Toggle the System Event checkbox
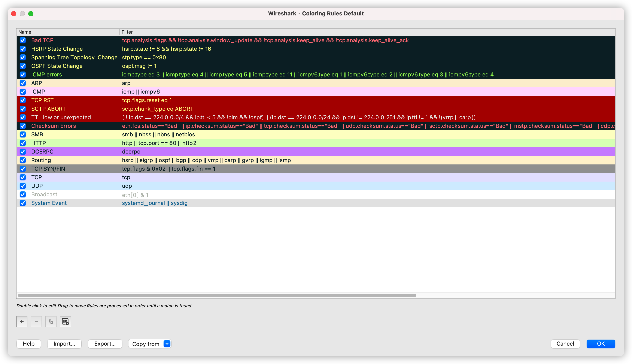This screenshot has height=364, width=632. 23,203
